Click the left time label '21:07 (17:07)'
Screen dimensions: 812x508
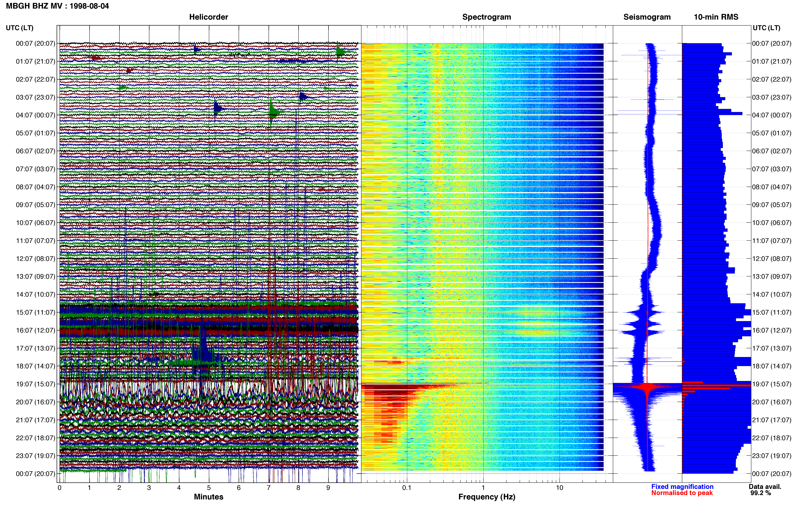36,420
